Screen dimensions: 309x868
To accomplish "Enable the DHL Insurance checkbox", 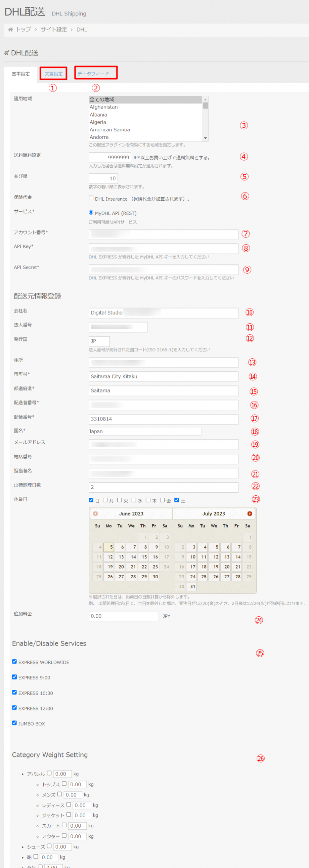I will pyautogui.click(x=91, y=198).
